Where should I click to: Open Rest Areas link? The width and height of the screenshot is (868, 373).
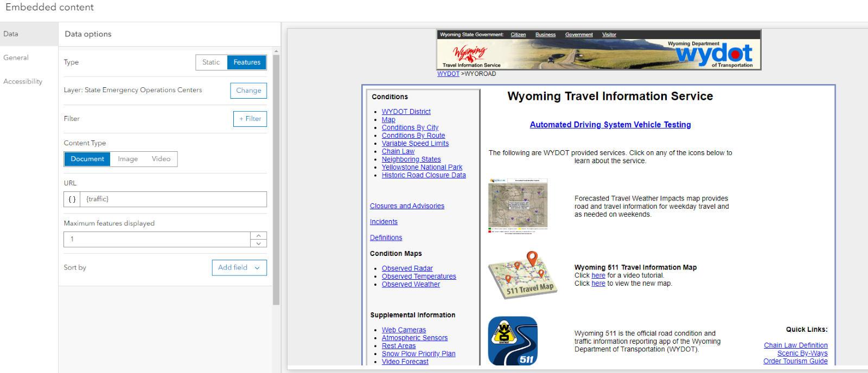coord(398,346)
